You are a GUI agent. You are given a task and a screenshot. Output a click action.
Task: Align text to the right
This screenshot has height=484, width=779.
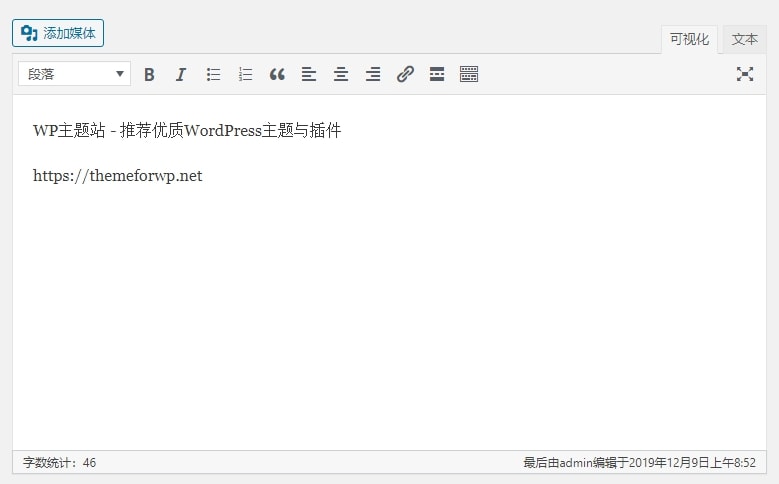click(x=373, y=74)
